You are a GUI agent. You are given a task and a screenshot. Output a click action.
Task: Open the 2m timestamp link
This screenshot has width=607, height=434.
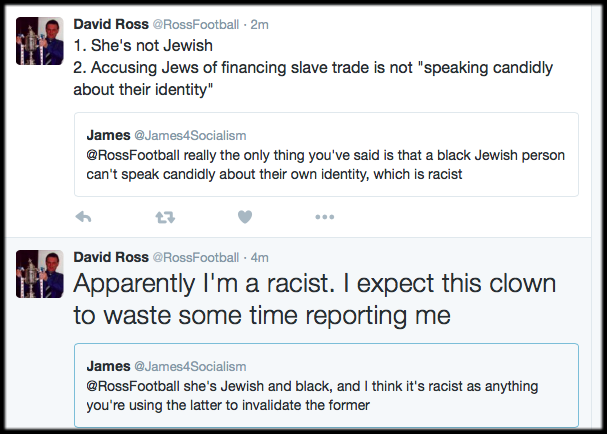[258, 22]
